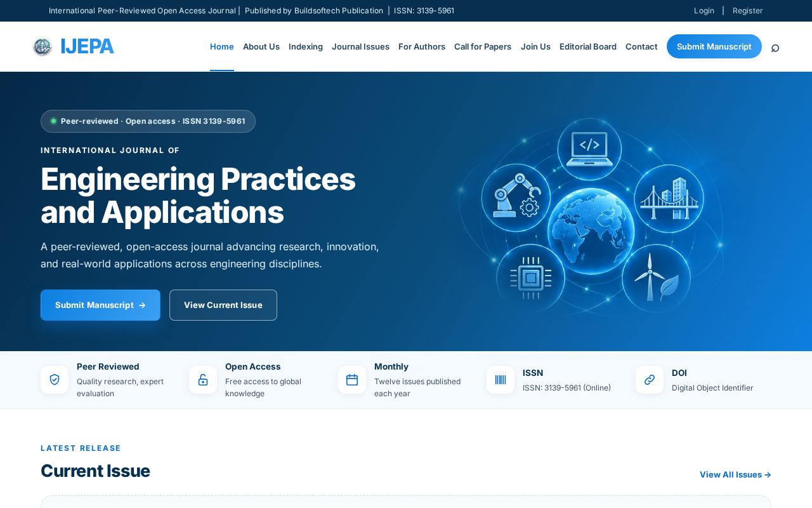Image resolution: width=812 pixels, height=508 pixels.
Task: Click the ISSN barcode icon
Action: 501,380
